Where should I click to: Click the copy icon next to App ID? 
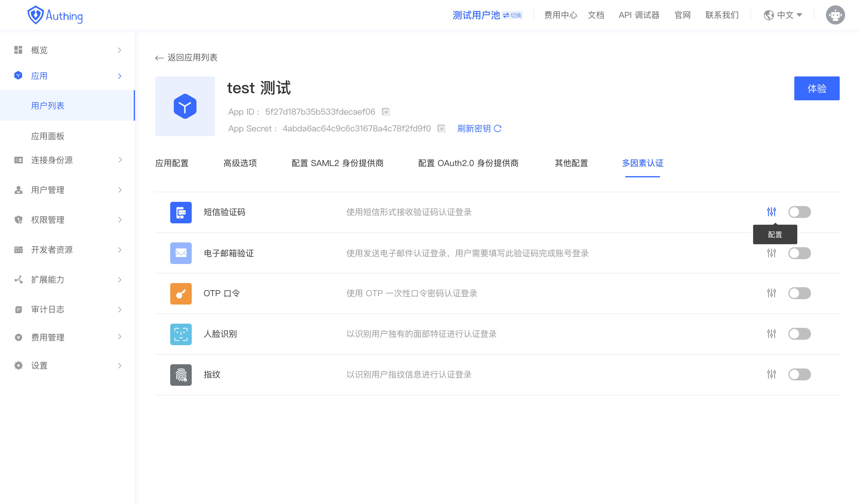pos(386,112)
